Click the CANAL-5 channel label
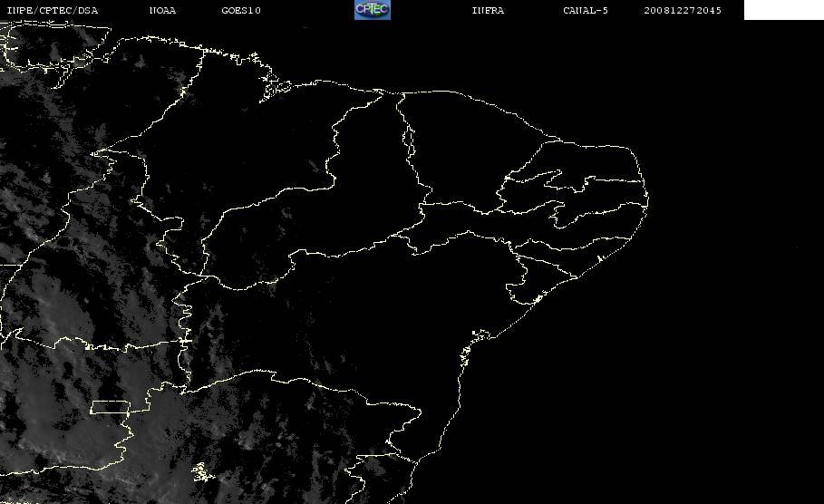The height and width of the screenshot is (504, 824). click(586, 11)
